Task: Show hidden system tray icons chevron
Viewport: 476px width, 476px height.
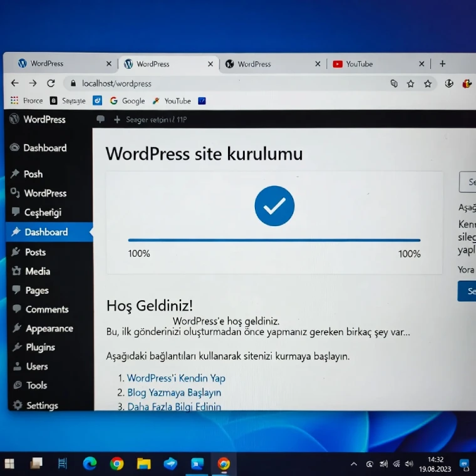Action: pyautogui.click(x=354, y=464)
